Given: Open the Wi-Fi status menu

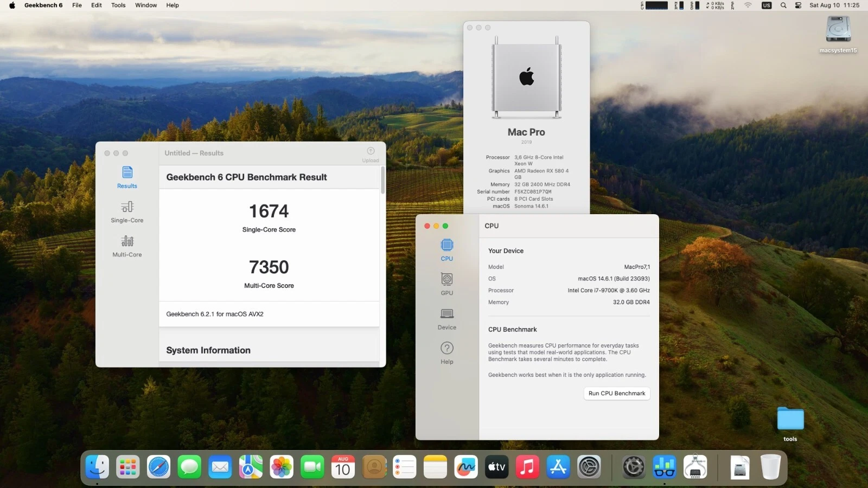Looking at the screenshot, I should pos(748,5).
